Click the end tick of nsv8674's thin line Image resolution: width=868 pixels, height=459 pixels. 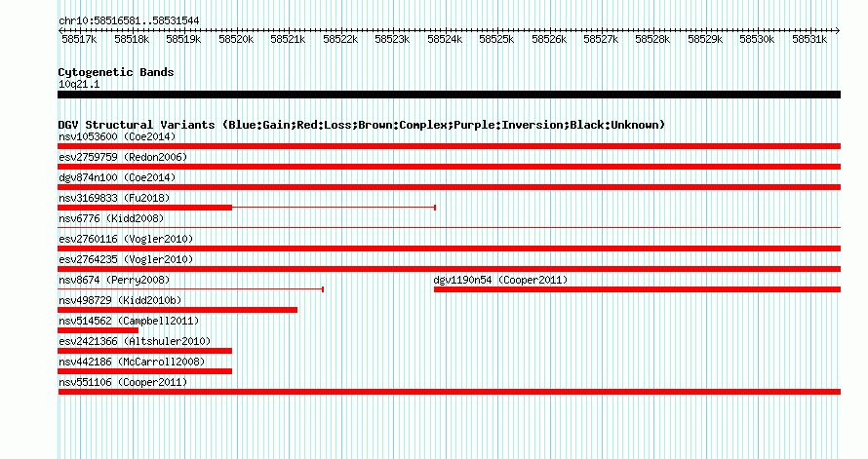click(x=323, y=289)
